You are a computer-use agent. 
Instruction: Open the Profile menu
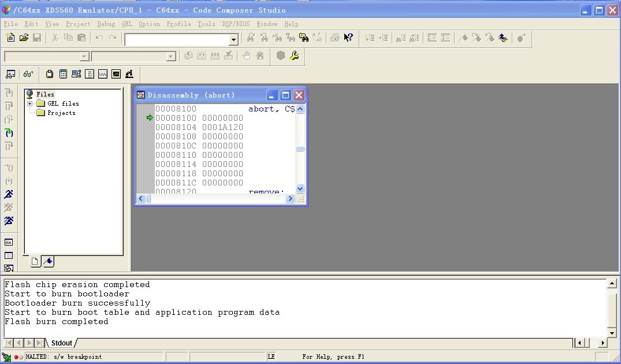click(x=179, y=24)
